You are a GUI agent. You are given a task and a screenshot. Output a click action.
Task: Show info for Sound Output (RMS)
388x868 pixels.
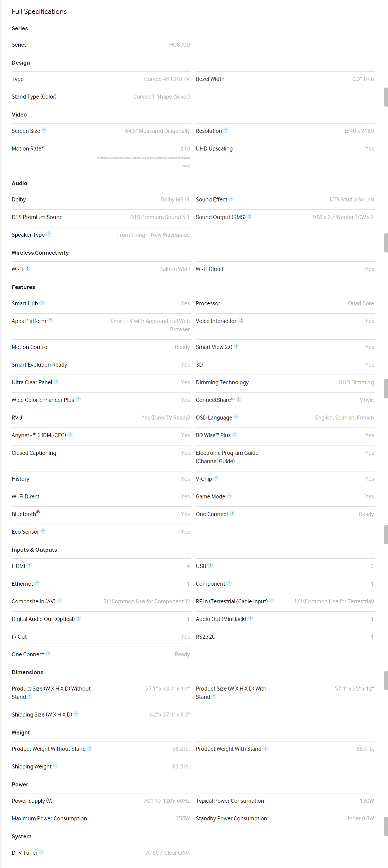(x=249, y=217)
